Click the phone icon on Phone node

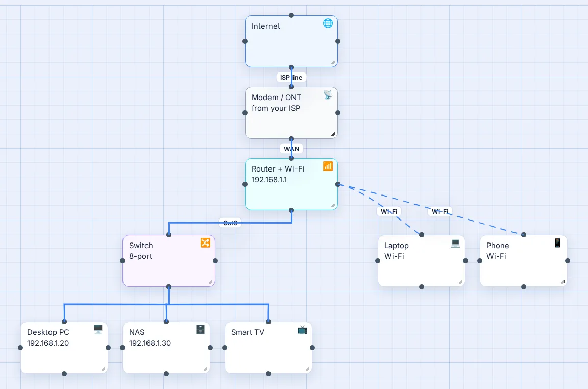click(557, 242)
